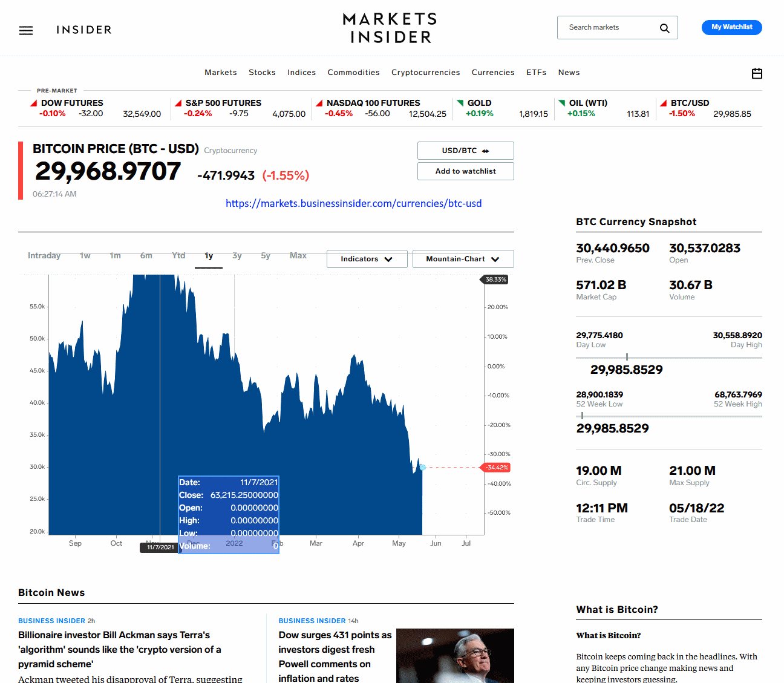Select the 1m chart range
Viewport: 784px width, 683px height.
pos(116,256)
